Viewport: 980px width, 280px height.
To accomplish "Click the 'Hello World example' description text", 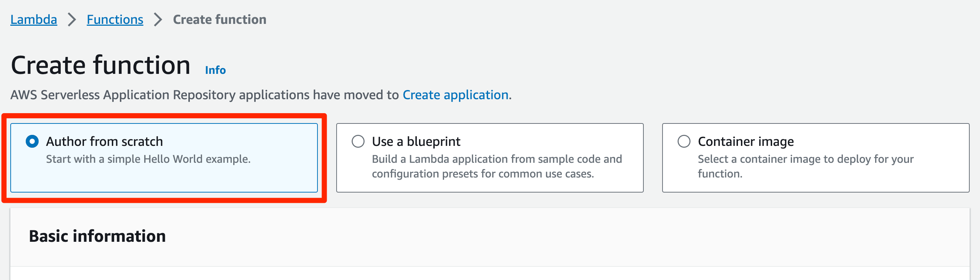I will (x=148, y=159).
